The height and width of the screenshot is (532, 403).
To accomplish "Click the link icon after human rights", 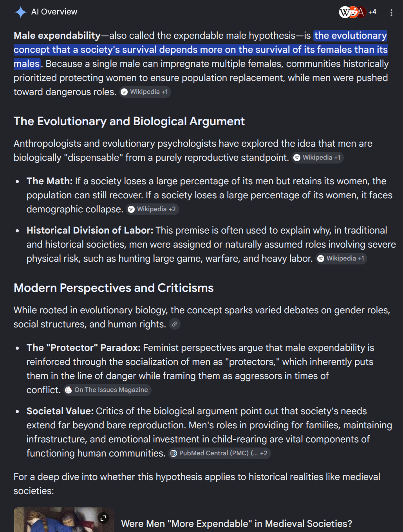I will click(x=175, y=324).
